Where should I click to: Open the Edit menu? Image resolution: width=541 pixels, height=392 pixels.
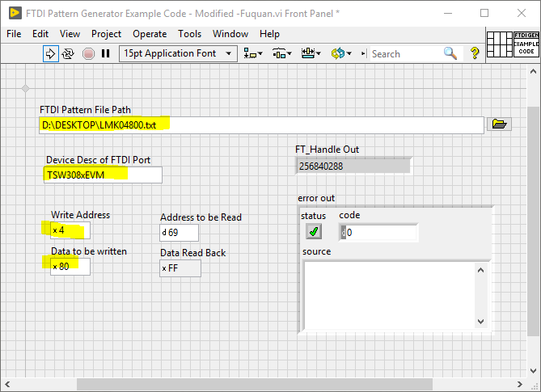[40, 34]
